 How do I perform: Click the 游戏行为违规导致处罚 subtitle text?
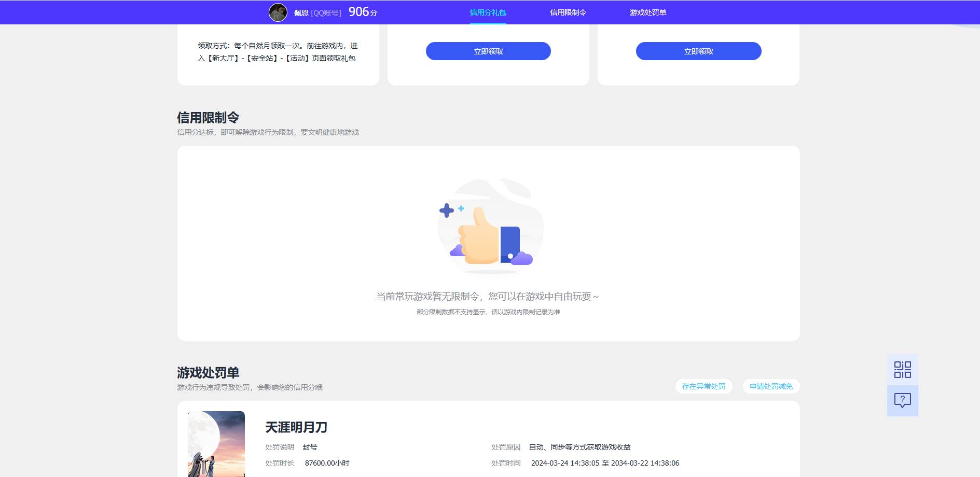click(x=250, y=387)
